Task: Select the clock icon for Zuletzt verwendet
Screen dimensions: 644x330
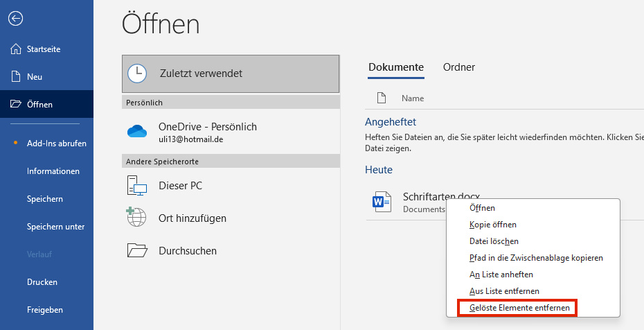Action: 137,73
